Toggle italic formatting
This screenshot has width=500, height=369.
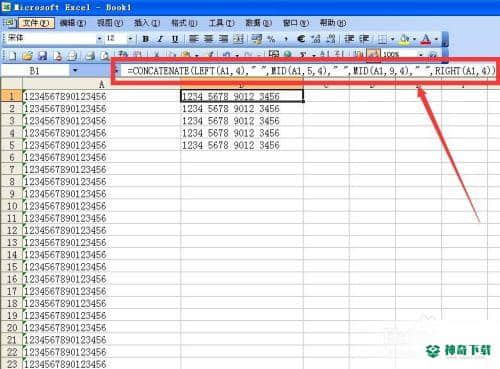160,39
